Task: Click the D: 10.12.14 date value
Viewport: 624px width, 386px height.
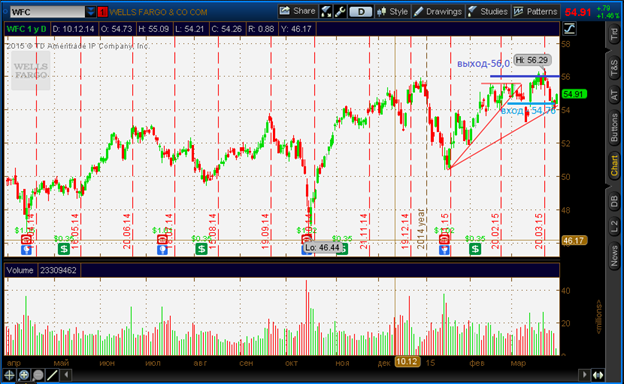Action: [x=73, y=29]
